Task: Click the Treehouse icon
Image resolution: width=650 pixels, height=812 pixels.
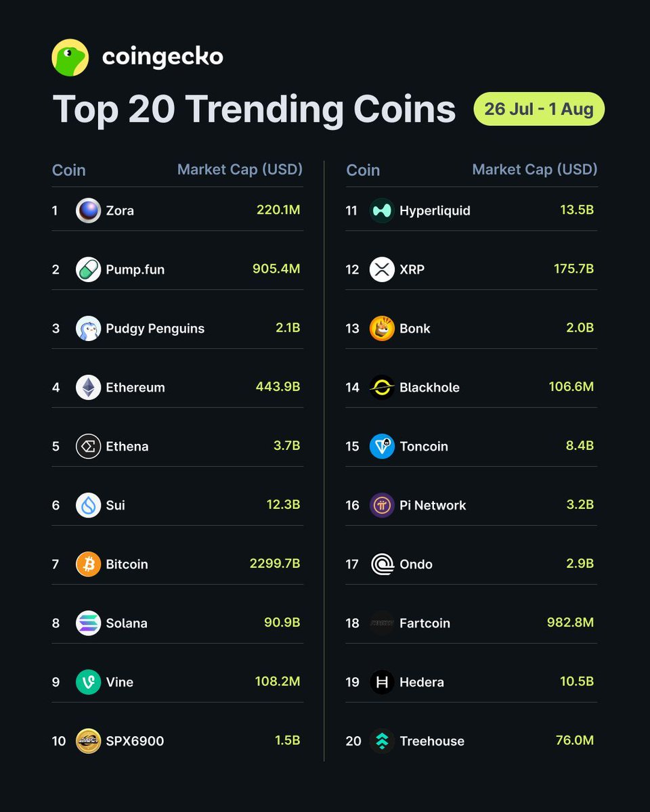Action: 382,740
